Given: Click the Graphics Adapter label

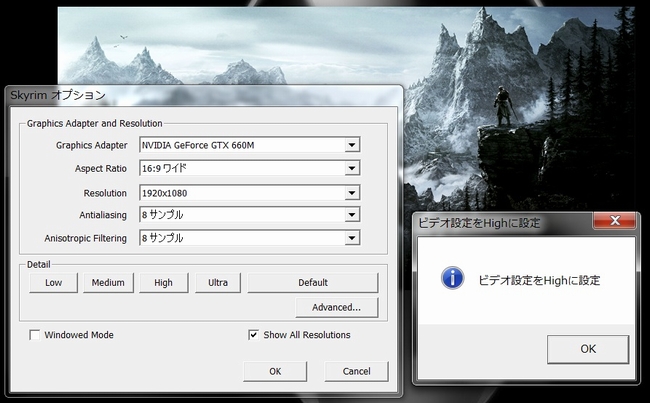Looking at the screenshot, I should pyautogui.click(x=92, y=146).
